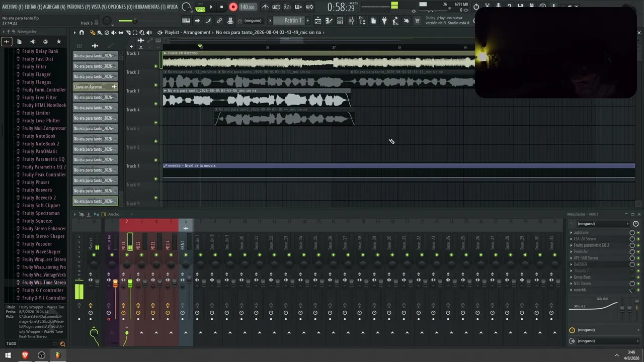The width and height of the screenshot is (644, 362).
Task: Select the Lluvia en Ascenso clip in picker
Action: pyautogui.click(x=96, y=87)
